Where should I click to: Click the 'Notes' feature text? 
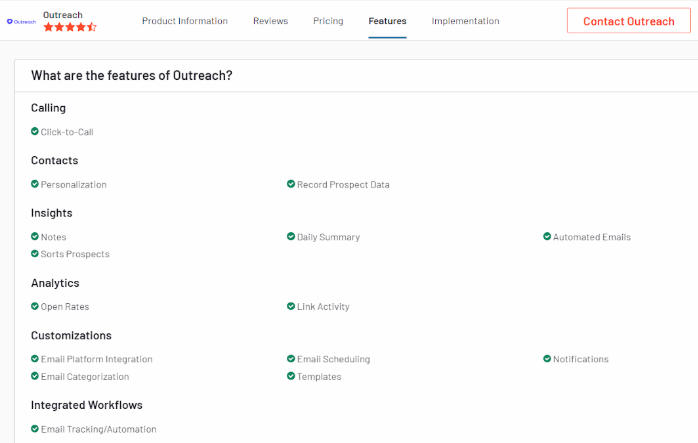coord(53,237)
